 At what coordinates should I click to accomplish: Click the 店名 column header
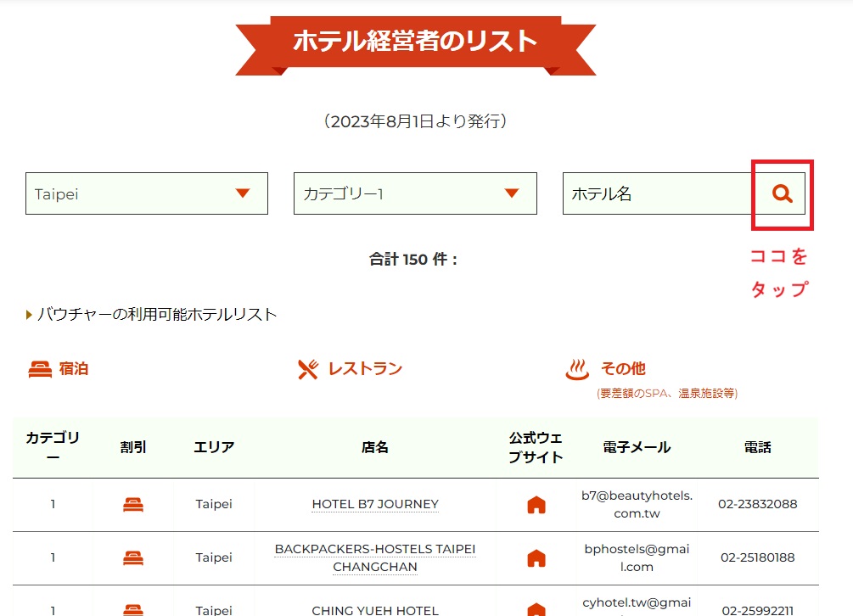tap(374, 447)
